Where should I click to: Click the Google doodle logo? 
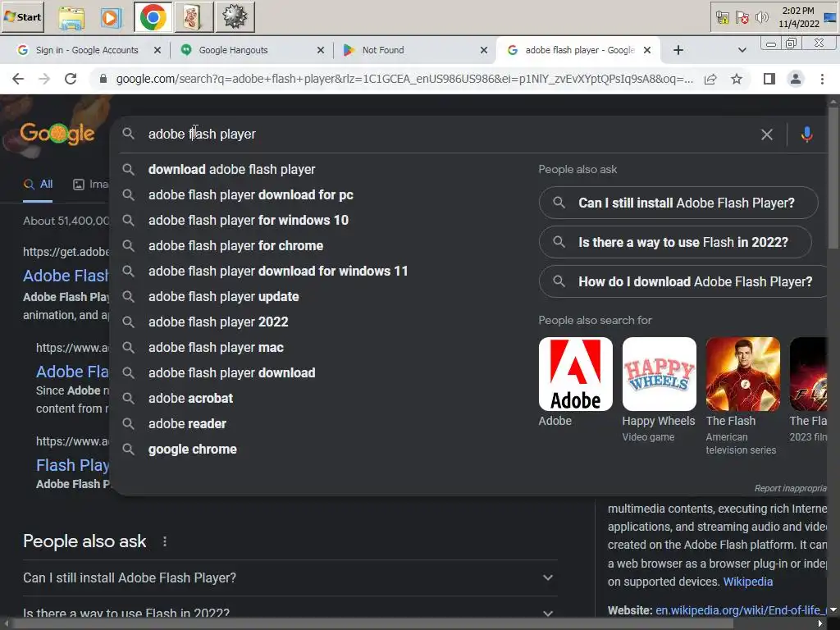(x=57, y=134)
